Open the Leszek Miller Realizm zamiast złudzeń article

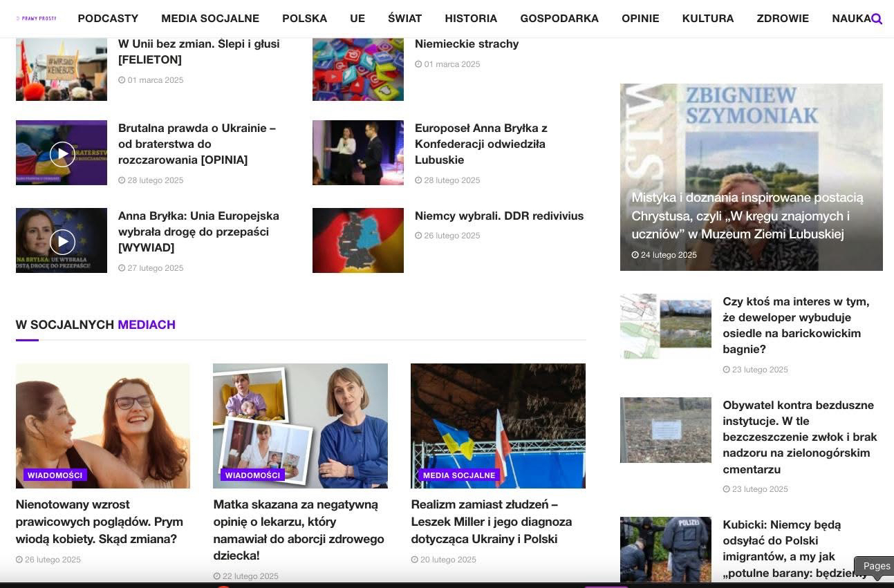tap(491, 521)
